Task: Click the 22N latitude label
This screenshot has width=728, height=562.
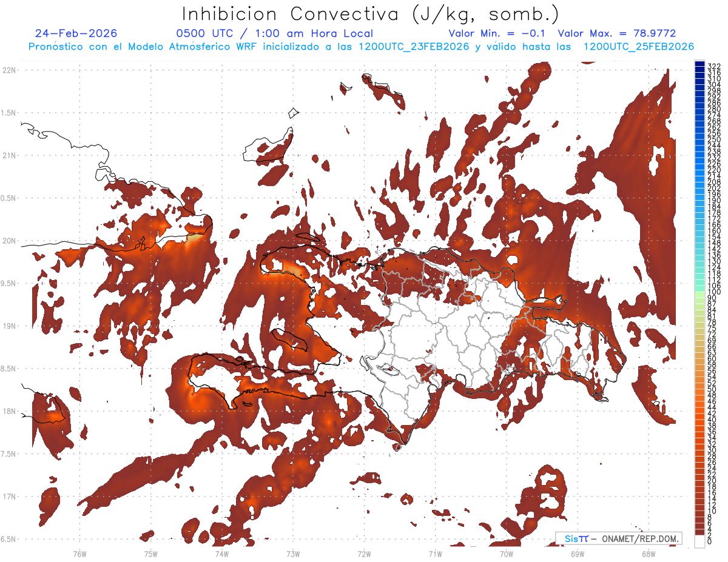Action: click(8, 70)
